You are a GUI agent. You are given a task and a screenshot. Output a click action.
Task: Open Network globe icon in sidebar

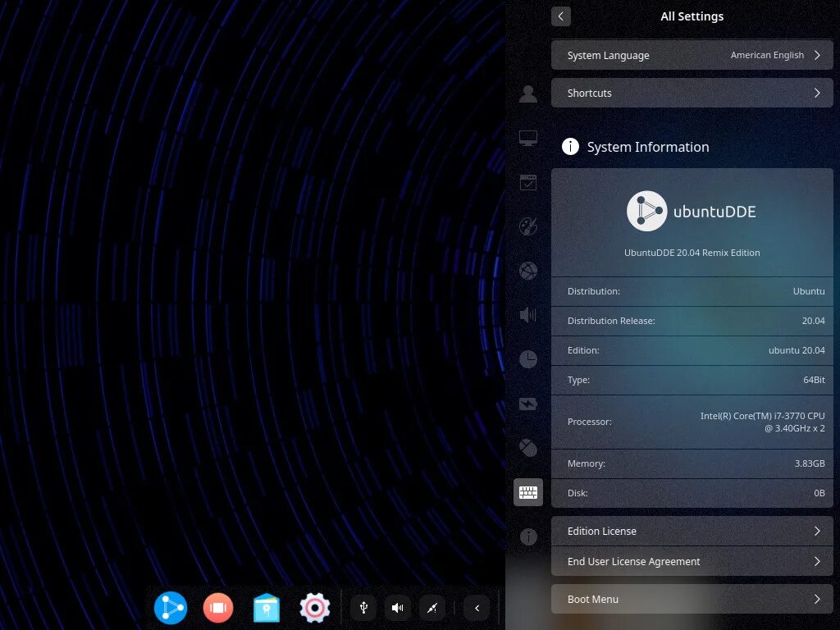point(528,271)
